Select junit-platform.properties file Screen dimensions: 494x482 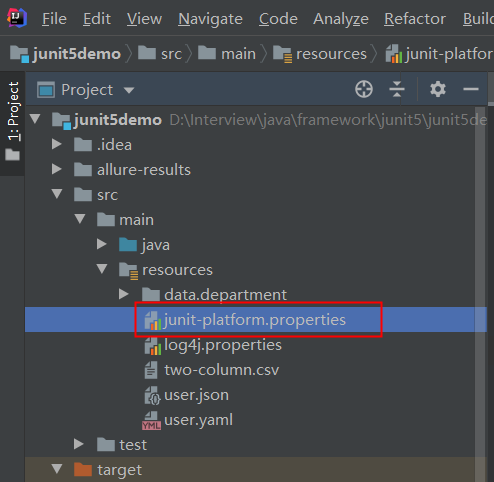(x=245, y=320)
